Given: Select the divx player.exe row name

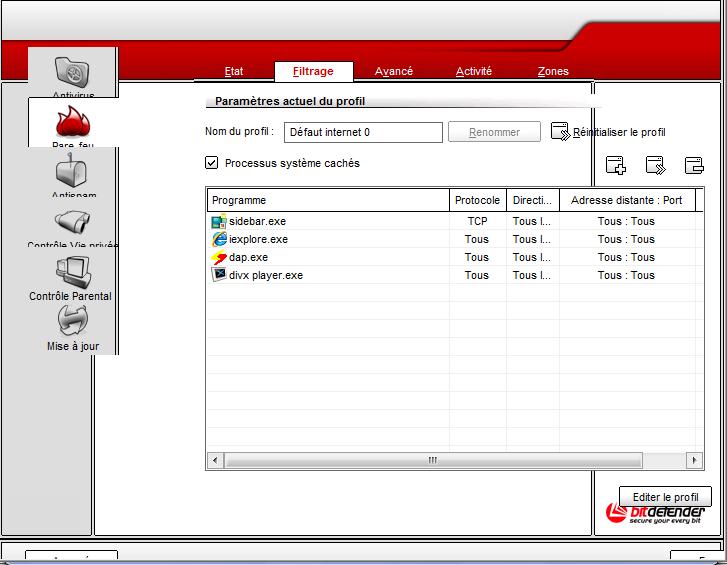Looking at the screenshot, I should pos(266,275).
